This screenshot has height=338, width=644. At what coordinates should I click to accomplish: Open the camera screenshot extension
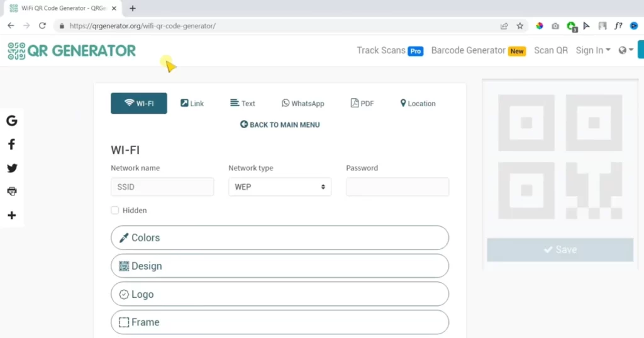click(x=555, y=26)
